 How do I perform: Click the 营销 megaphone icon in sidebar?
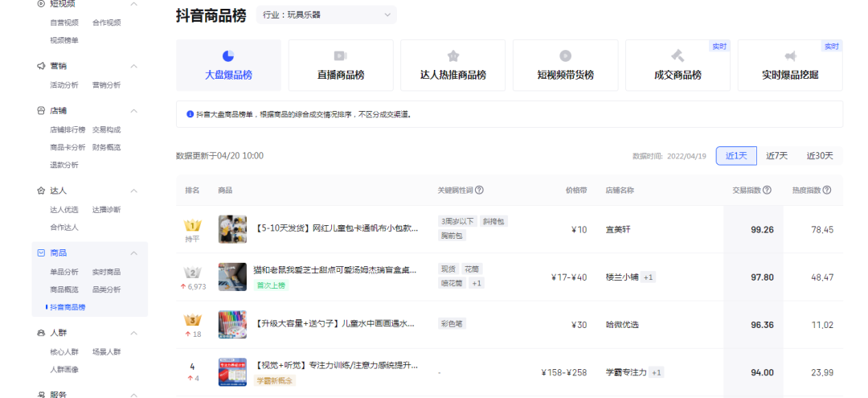pos(41,66)
